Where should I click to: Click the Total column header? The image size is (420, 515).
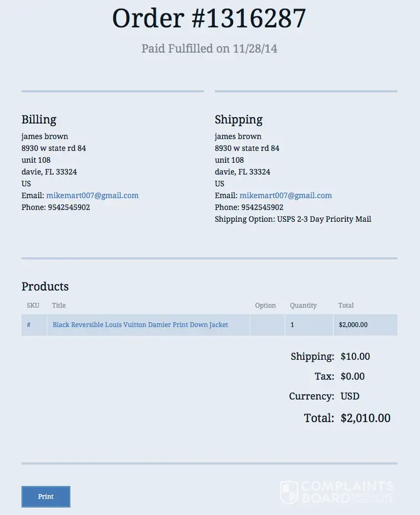346,306
